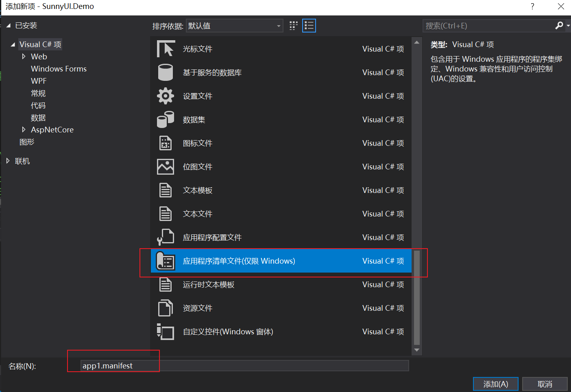
Task: Select the 常规 category
Action: [x=38, y=93]
